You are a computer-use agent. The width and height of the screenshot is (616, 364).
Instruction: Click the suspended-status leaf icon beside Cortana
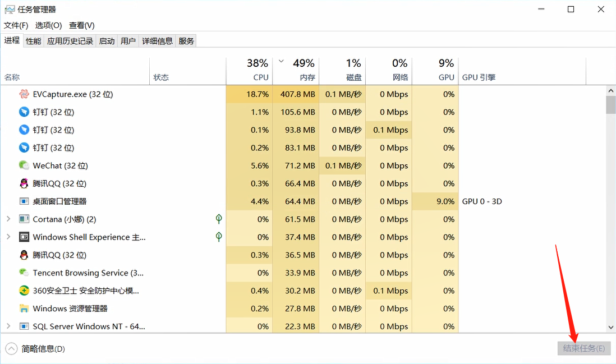218,219
